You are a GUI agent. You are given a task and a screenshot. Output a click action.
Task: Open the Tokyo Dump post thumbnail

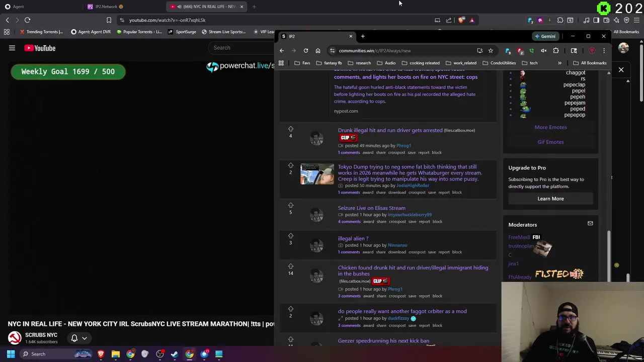[x=317, y=174]
